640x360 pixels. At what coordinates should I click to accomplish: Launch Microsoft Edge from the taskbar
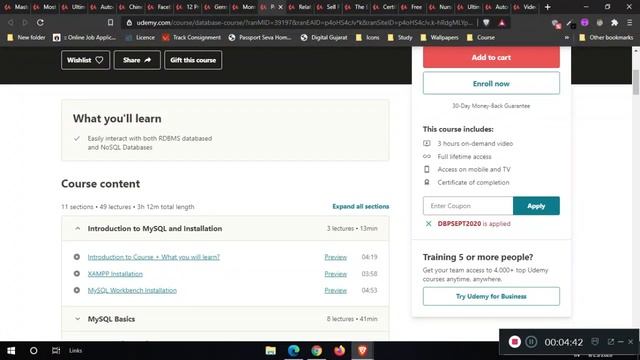[x=293, y=351]
